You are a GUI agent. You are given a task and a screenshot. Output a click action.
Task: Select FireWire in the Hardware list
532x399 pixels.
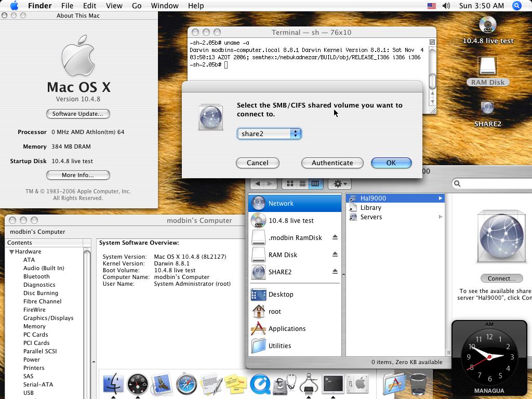(34, 310)
